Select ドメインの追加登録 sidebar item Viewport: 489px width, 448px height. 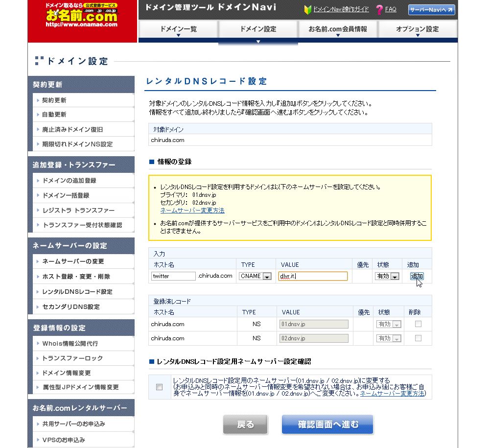[83, 181]
